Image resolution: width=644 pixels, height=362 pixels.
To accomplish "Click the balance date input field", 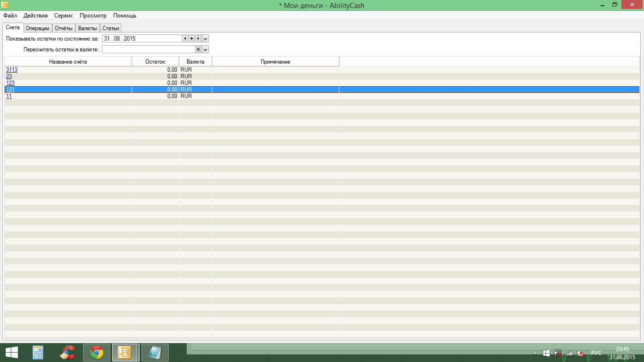I will pos(141,39).
